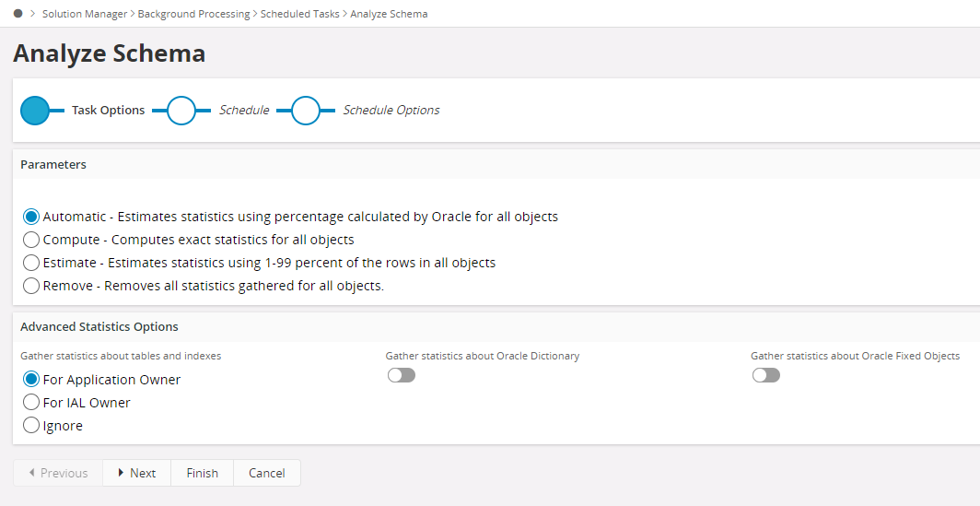Choose For IAL Owner radio button
980x506 pixels.
[x=31, y=403]
